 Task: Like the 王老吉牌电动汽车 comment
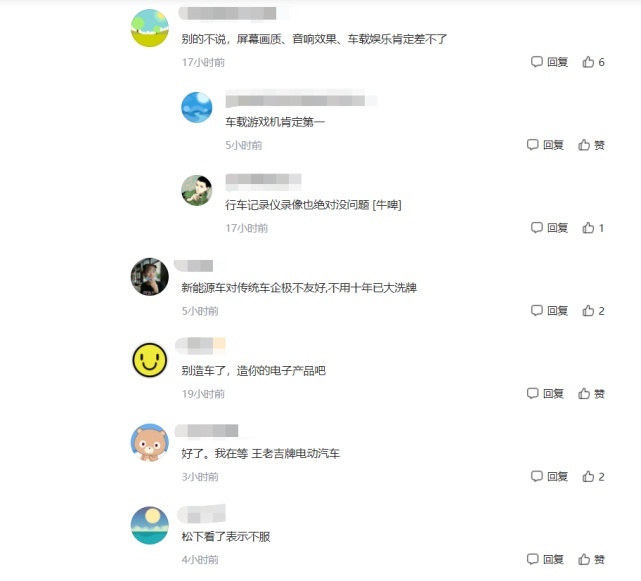pos(593,476)
